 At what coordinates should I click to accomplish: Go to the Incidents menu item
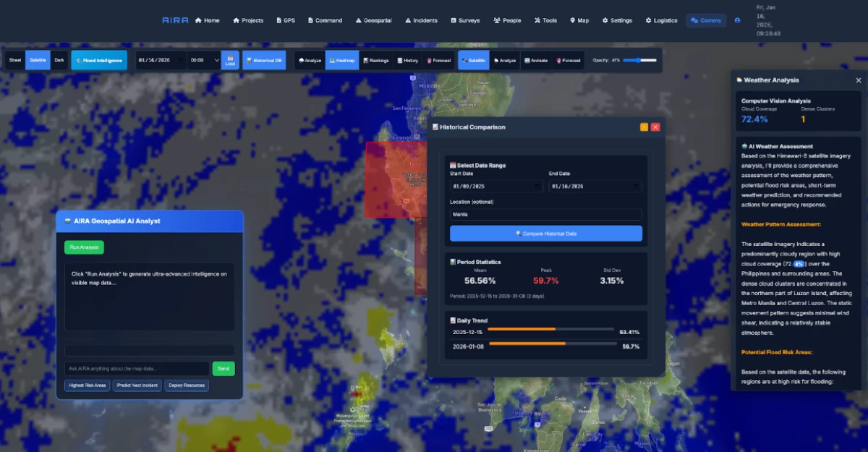[x=421, y=20]
